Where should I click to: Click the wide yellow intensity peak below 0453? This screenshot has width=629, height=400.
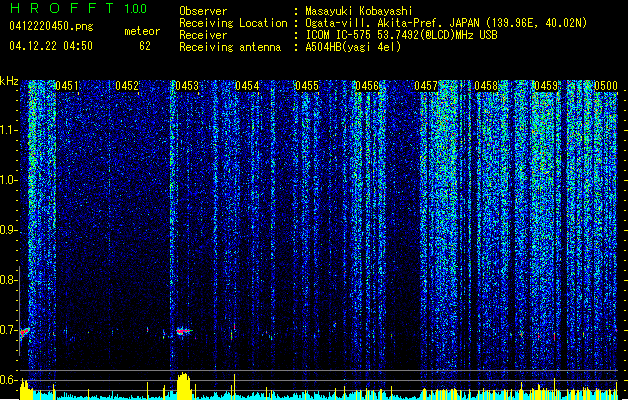(x=184, y=386)
